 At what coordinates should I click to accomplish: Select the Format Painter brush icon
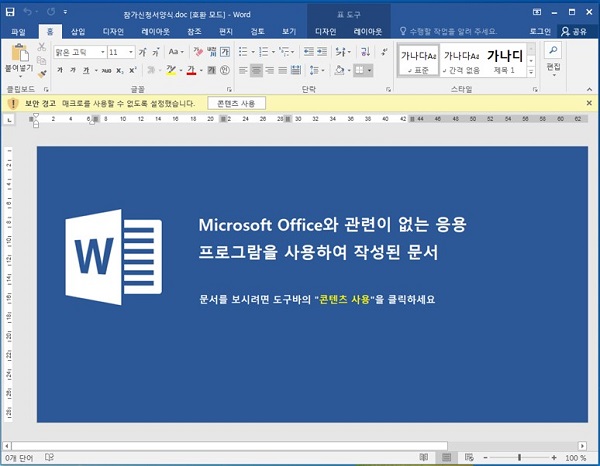coord(41,73)
